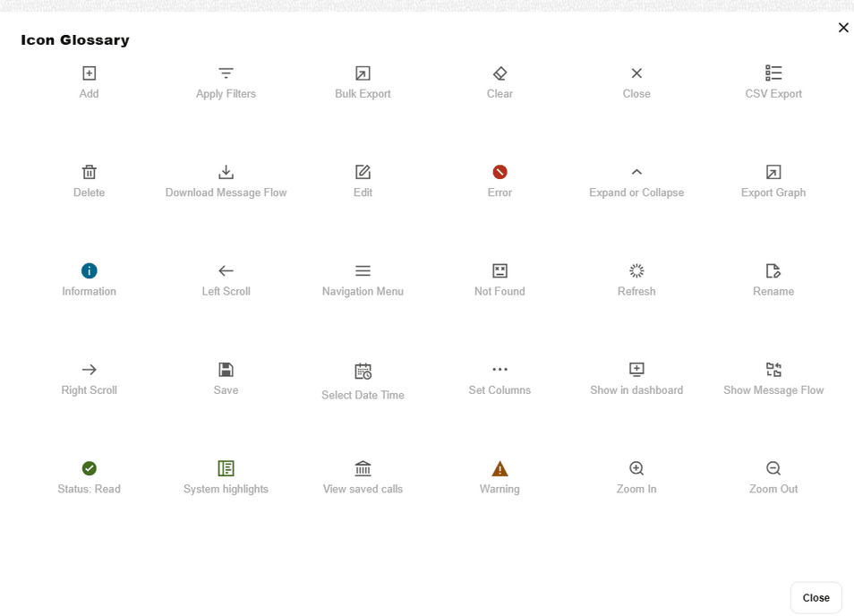Click the red Error icon

pyautogui.click(x=500, y=171)
